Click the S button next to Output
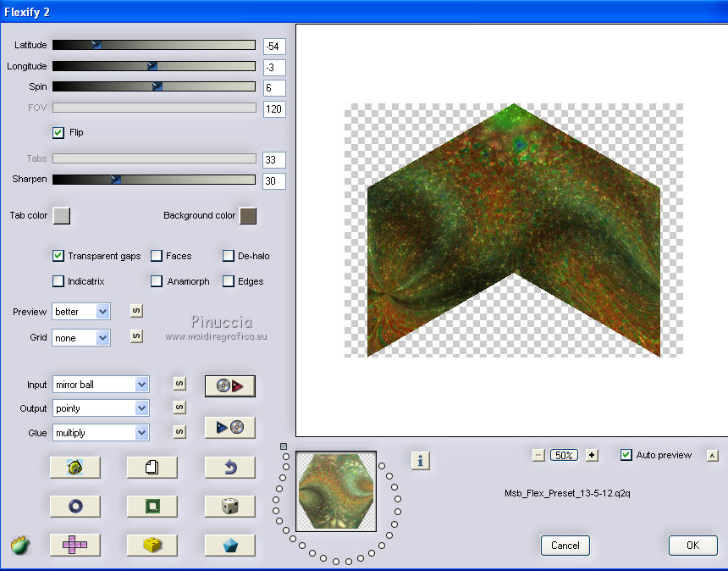The image size is (728, 571). coord(179,407)
